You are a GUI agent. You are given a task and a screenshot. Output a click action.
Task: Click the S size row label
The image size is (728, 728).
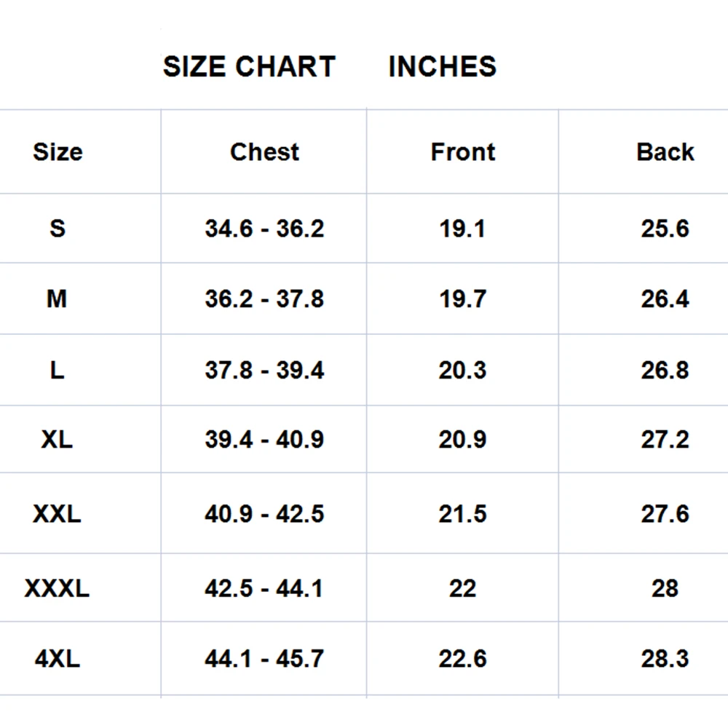point(58,229)
